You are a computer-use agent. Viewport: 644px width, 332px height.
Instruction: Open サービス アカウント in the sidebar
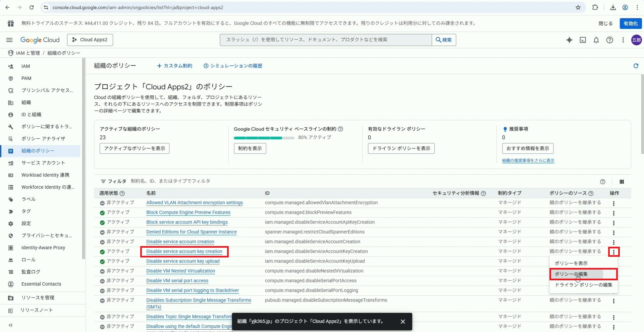click(x=43, y=163)
